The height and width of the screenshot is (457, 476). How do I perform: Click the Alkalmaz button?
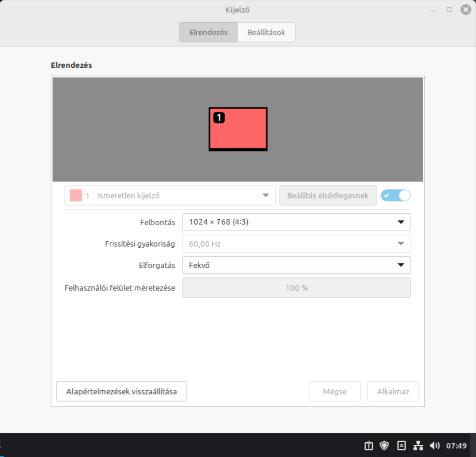coord(393,392)
